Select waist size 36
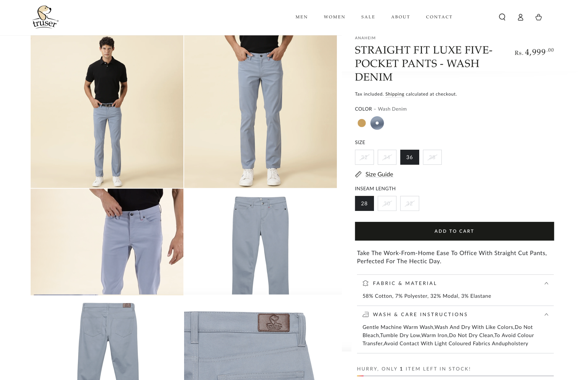 (x=409, y=157)
